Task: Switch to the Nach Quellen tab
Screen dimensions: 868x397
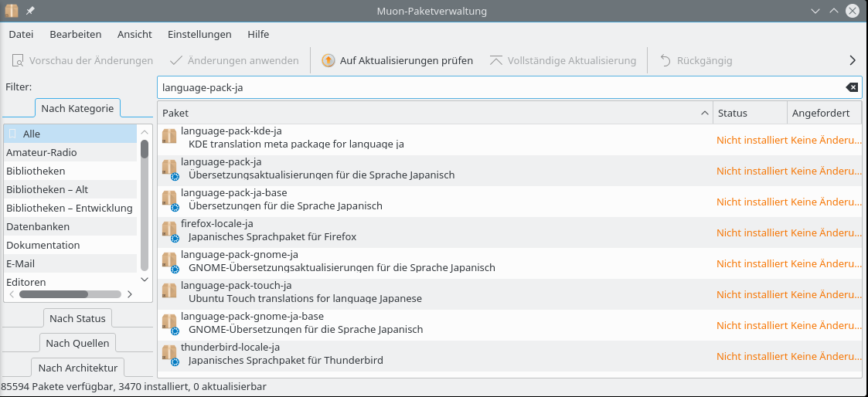Action: [x=77, y=343]
